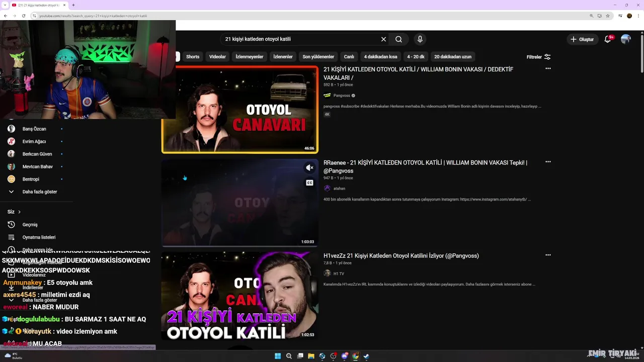Bookmark this page with star icon
The image size is (644, 362).
[x=608, y=16]
